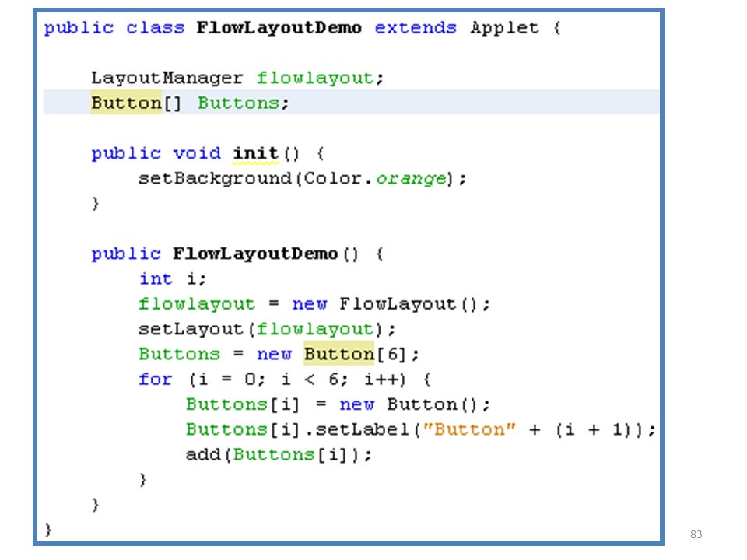Select 'Buttons' in the 'new Button[6]' line

pyautogui.click(x=179, y=355)
